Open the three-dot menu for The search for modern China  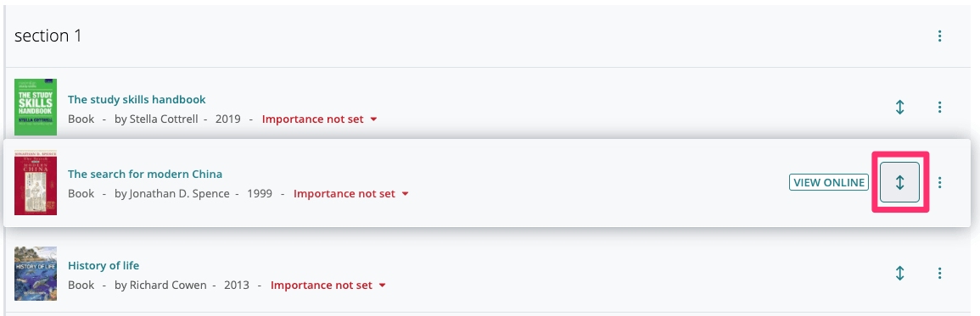(939, 182)
